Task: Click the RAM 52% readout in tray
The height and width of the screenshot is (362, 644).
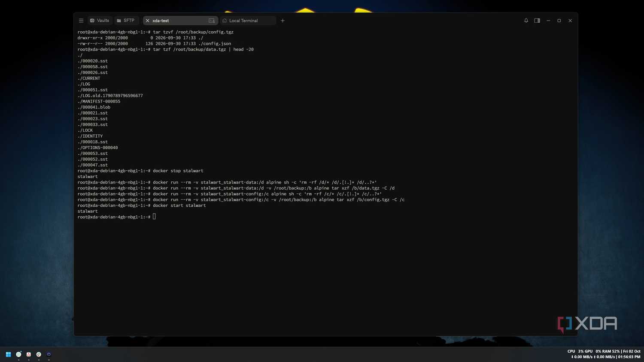Action: 611,351
